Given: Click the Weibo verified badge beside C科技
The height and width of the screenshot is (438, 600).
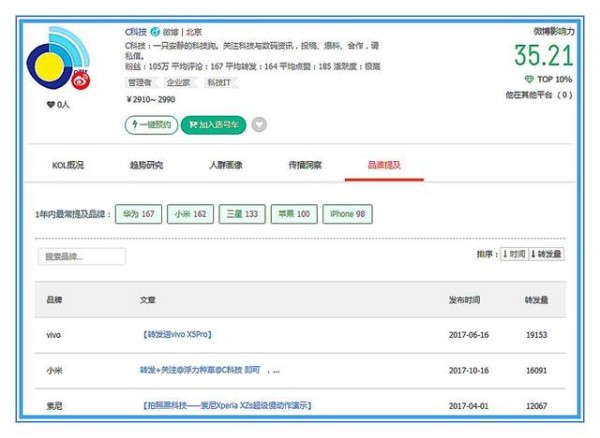Looking at the screenshot, I should [x=155, y=32].
